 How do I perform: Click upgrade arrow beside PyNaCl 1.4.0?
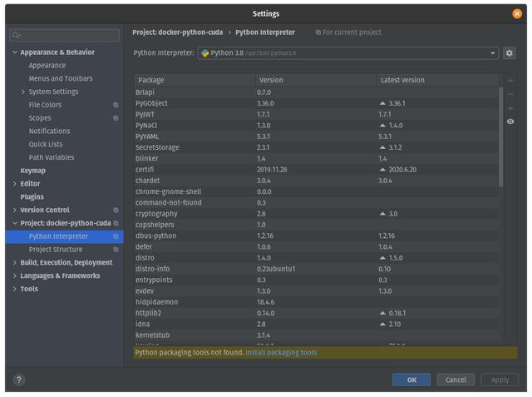382,126
